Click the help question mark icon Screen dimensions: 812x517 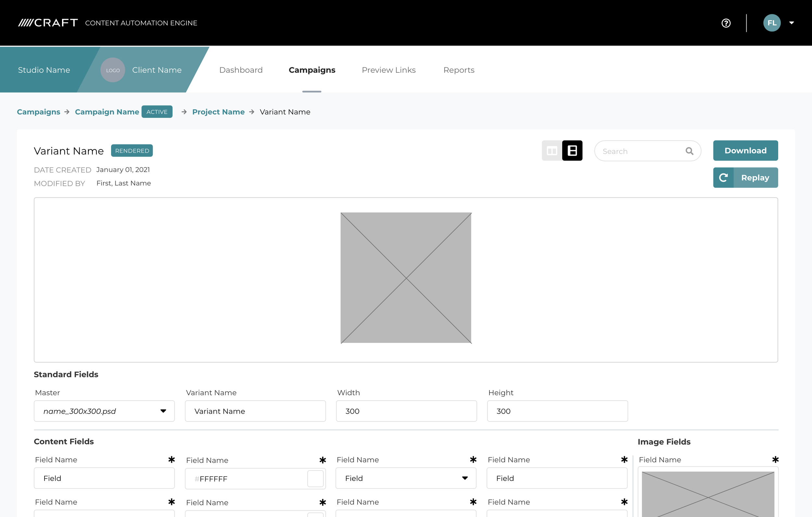coord(726,23)
